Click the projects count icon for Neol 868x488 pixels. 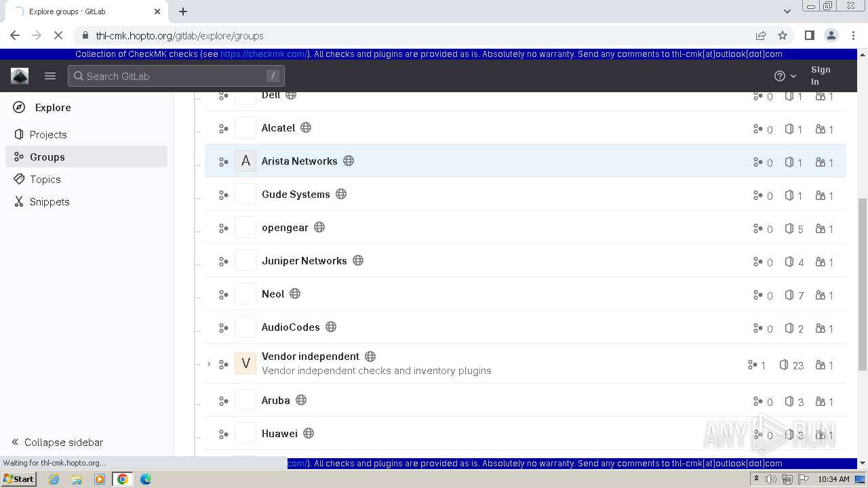coord(789,295)
